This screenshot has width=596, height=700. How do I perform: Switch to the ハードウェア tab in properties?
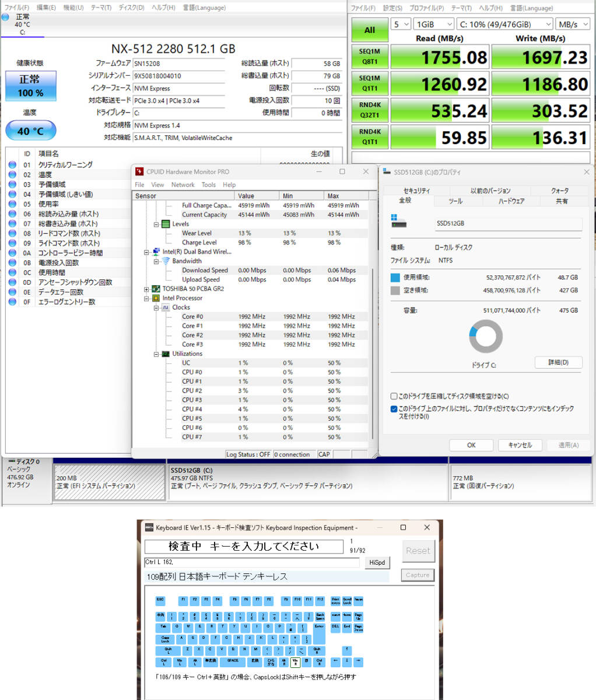511,201
